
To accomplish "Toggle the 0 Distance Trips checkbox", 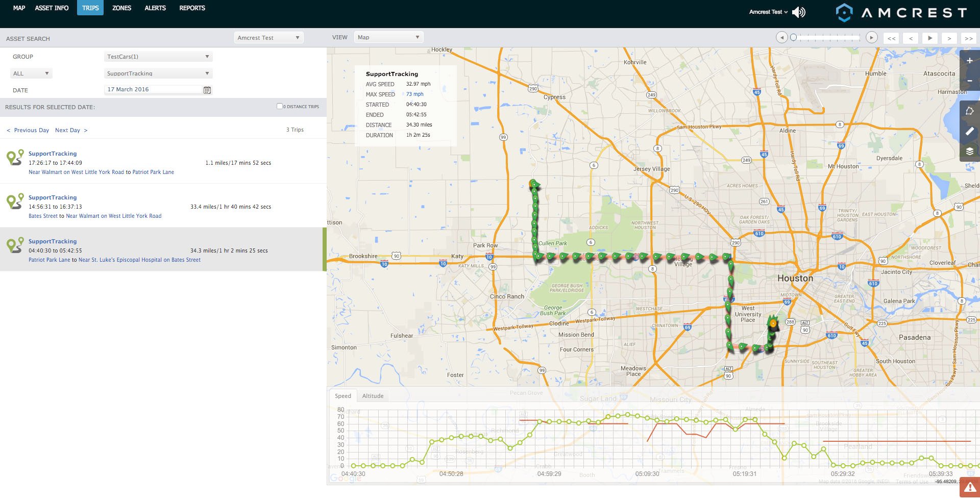I will coord(280,106).
